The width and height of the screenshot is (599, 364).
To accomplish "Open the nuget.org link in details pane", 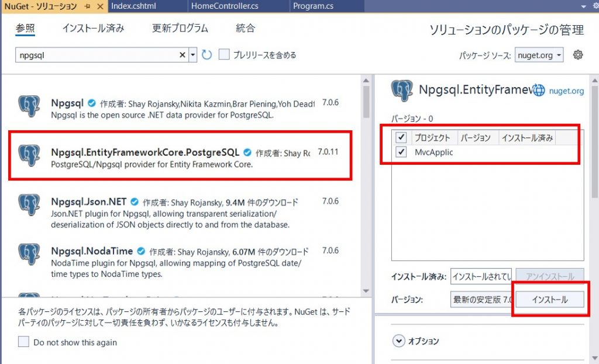I will (x=566, y=91).
